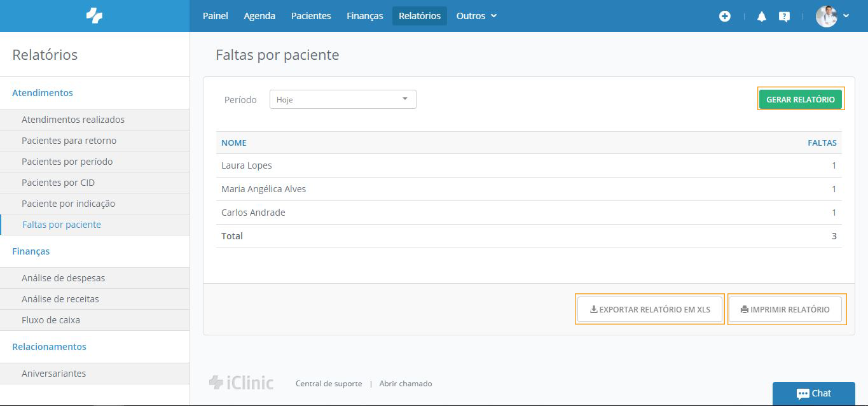Image resolution: width=868 pixels, height=406 pixels.
Task: Click the FALTAS column header
Action: (822, 143)
